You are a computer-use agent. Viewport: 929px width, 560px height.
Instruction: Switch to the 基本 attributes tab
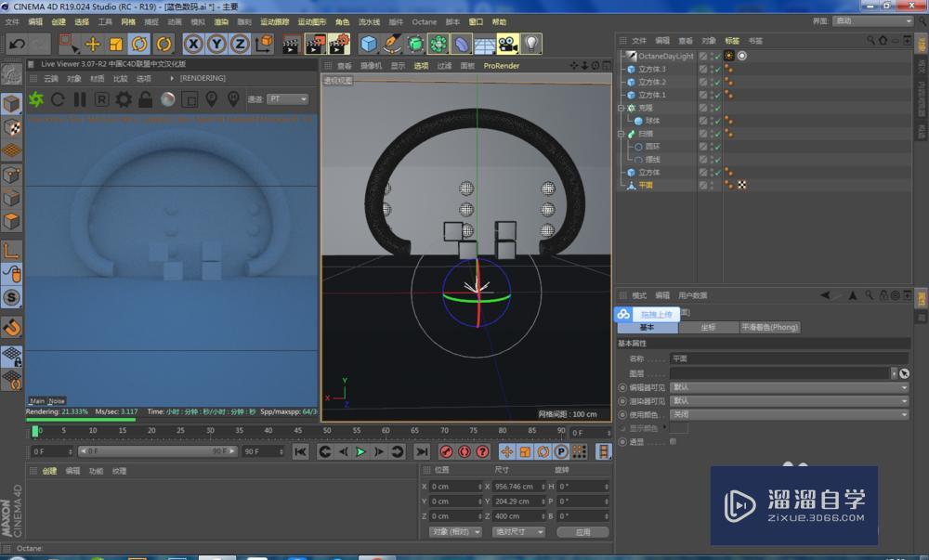click(x=647, y=327)
